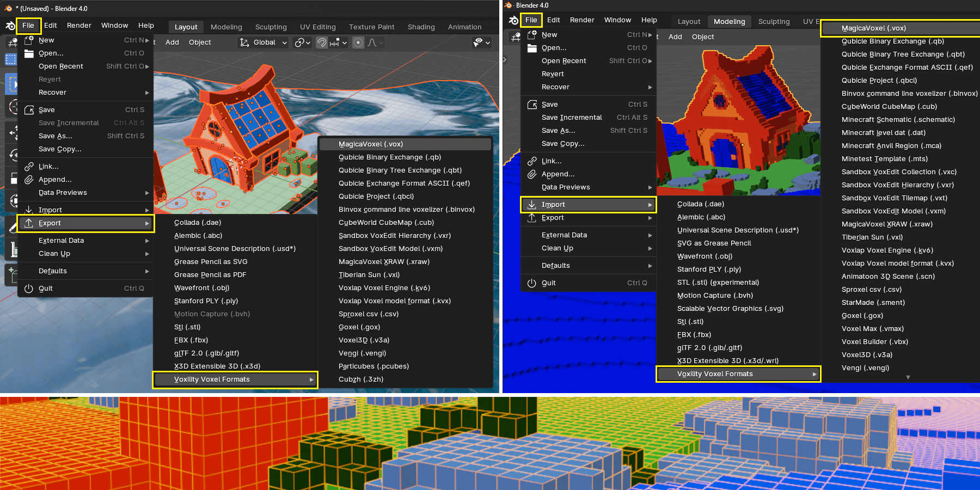Click the Import arrow icon in left window

coord(29,210)
